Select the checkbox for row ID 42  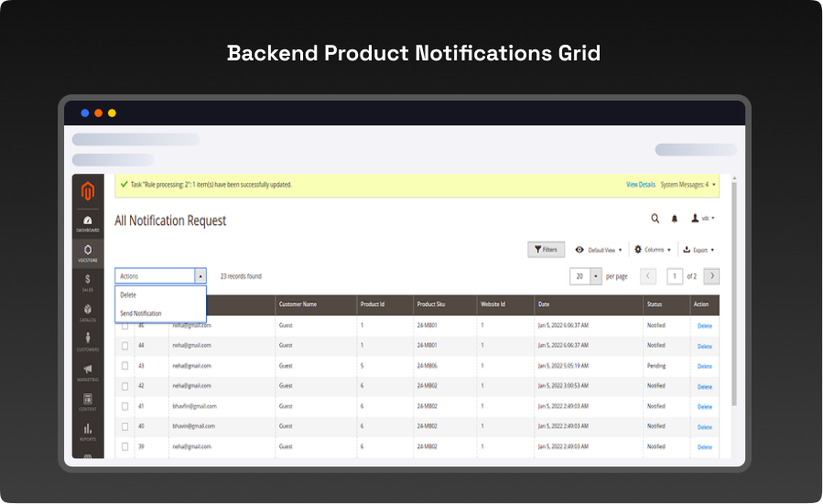(x=125, y=386)
